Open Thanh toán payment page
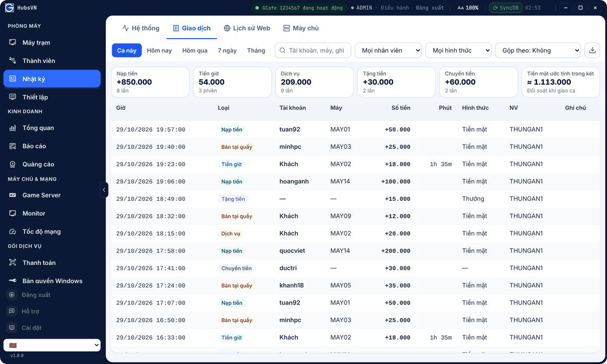 pos(52,263)
